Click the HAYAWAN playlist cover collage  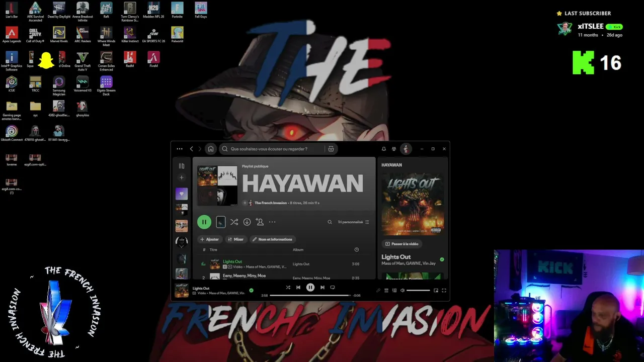point(217,186)
